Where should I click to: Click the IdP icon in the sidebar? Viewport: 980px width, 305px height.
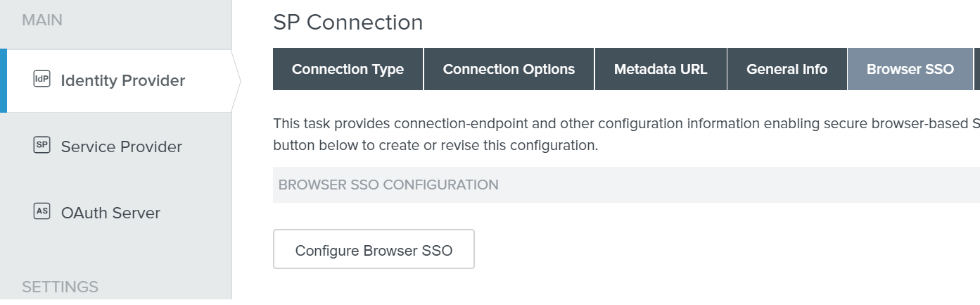click(42, 80)
